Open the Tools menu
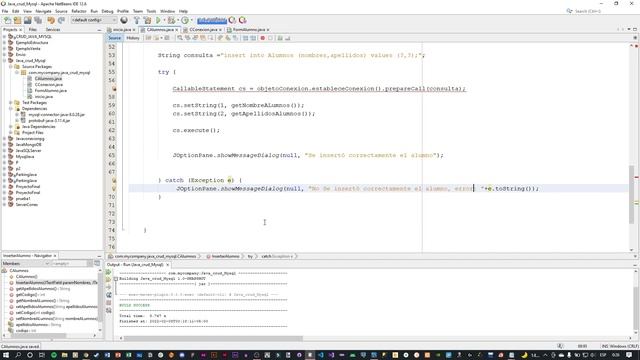Image resolution: width=640 pixels, height=360 pixels. click(x=151, y=11)
